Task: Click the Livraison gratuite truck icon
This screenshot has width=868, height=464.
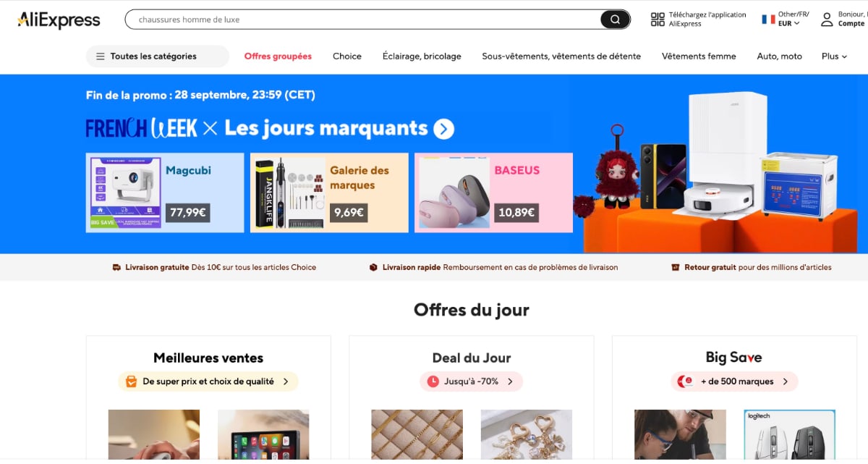Action: tap(117, 267)
